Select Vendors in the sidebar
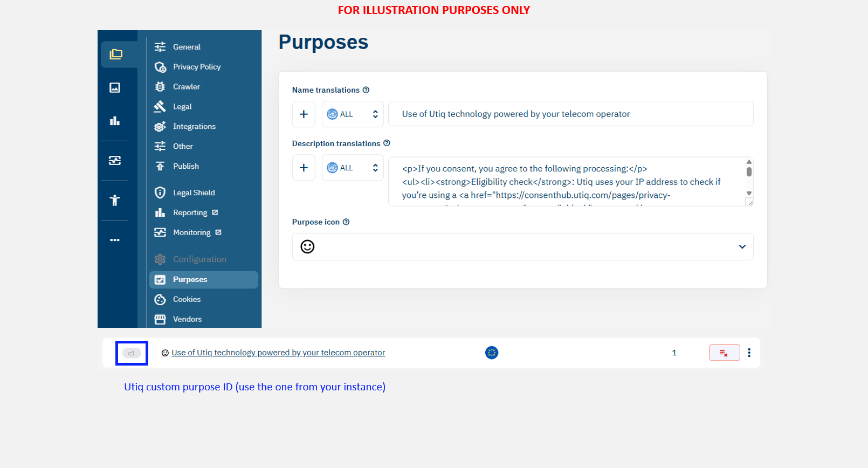This screenshot has height=468, width=868. 187,319
